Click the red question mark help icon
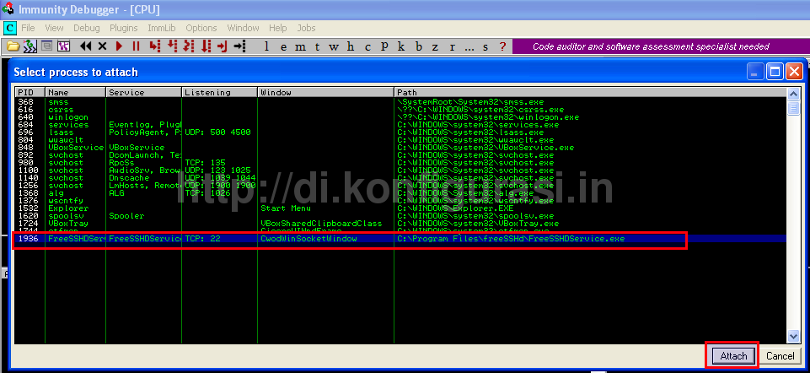The height and width of the screenshot is (373, 810). (x=502, y=46)
